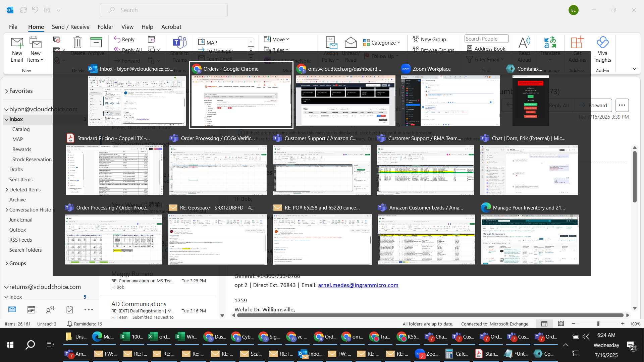The width and height of the screenshot is (644, 362).
Task: Open Task View on the taskbar
Action: tap(50, 345)
